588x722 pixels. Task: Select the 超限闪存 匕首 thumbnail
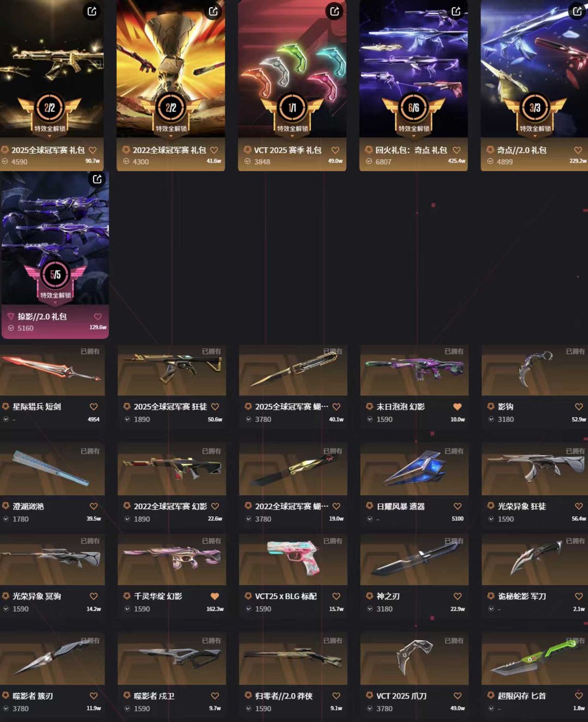click(535, 659)
